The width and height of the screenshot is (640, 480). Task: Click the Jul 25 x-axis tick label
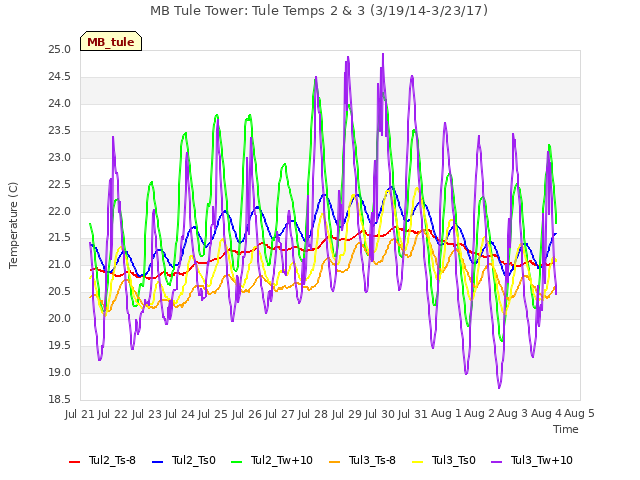213,414
